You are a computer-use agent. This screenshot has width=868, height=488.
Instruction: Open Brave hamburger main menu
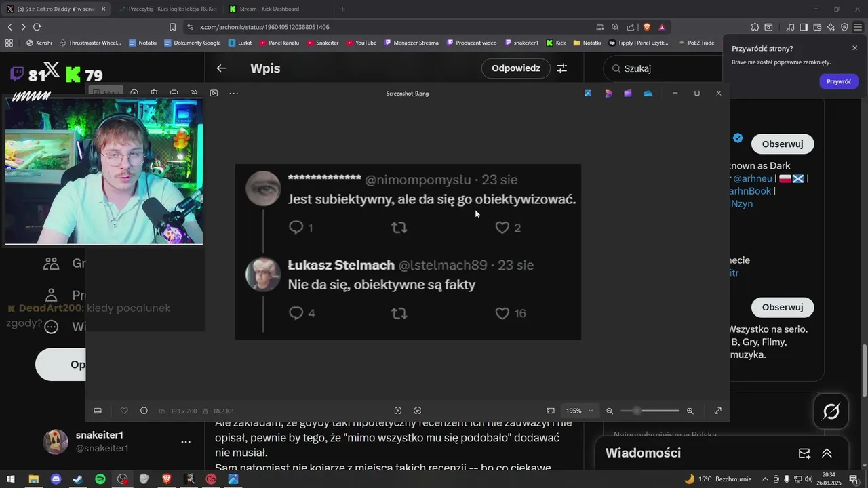(x=858, y=27)
